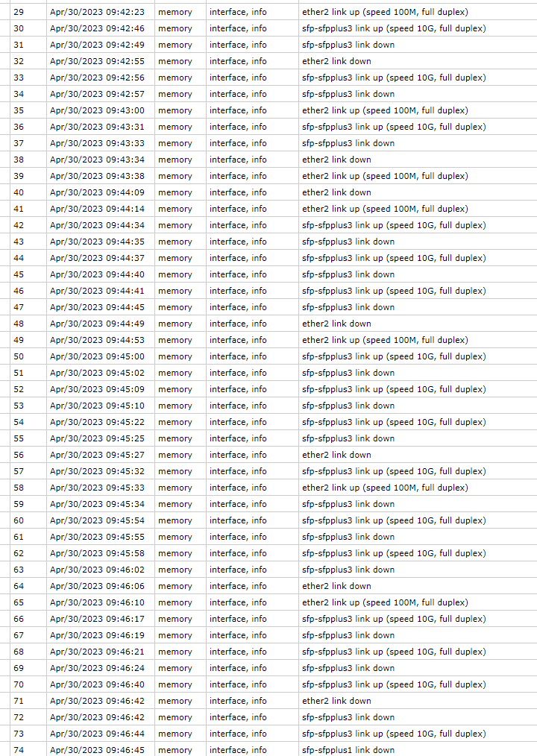Screen dimensions: 537x756
Task: Select message in row 54 sfp-sfpplus3 link up
Action: (394, 422)
